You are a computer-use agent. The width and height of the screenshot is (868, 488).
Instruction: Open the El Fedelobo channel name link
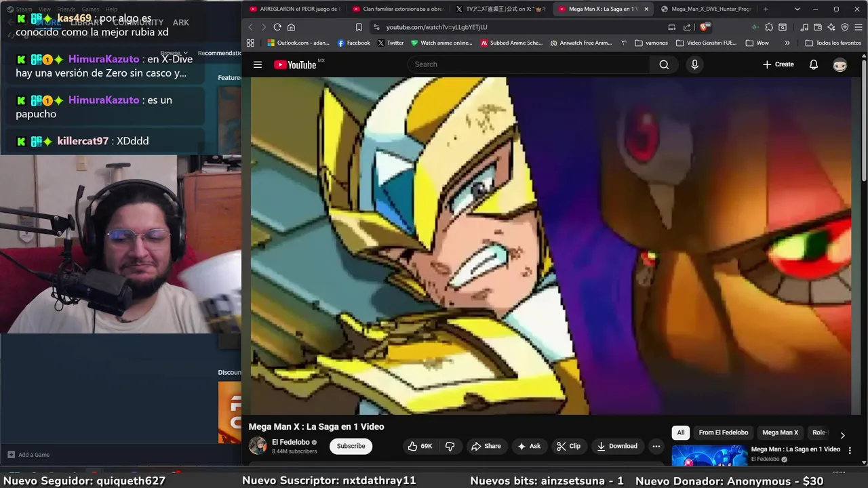coord(290,442)
